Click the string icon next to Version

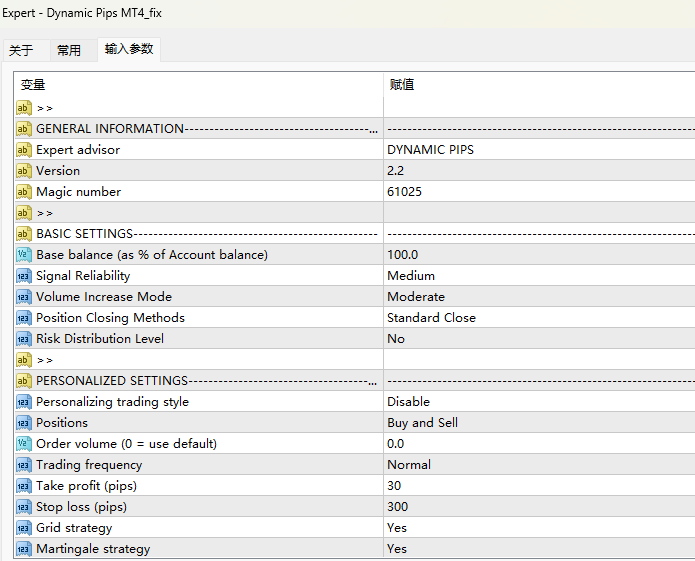tap(24, 171)
